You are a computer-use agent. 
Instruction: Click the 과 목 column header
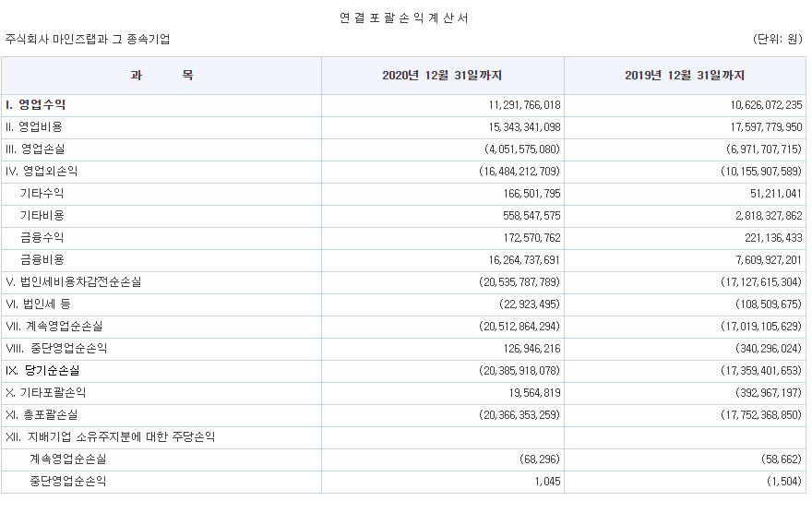click(161, 76)
